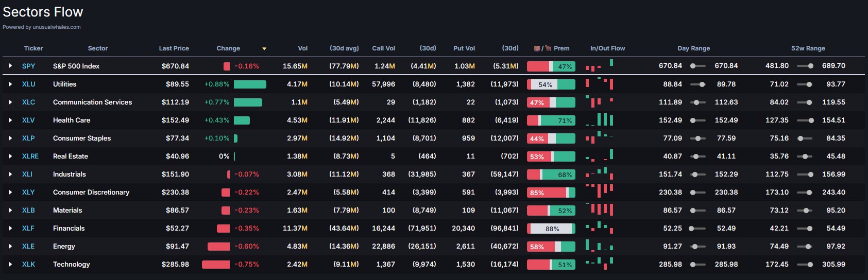The width and height of the screenshot is (868, 280).
Task: Open the SPY ticker link
Action: pyautogui.click(x=29, y=66)
